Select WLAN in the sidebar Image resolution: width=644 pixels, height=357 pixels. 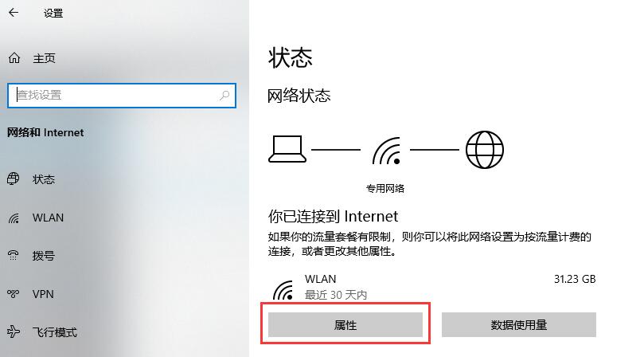[x=48, y=218]
